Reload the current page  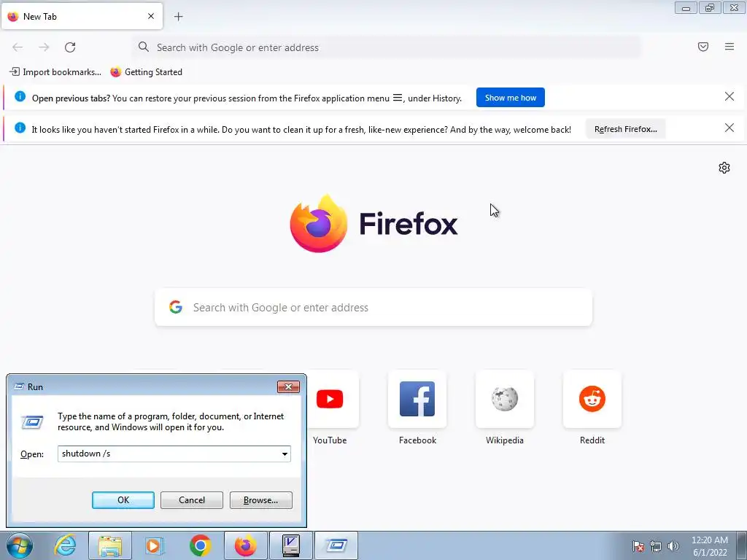click(70, 47)
